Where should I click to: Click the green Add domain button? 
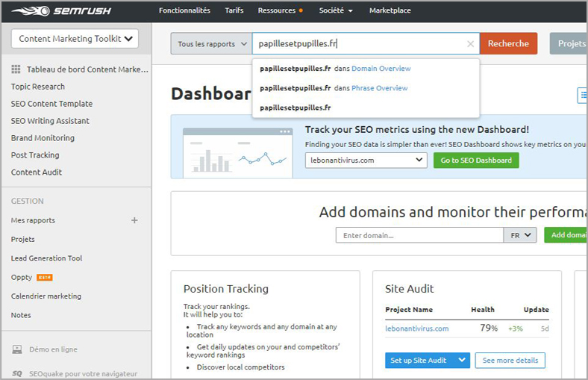click(566, 235)
